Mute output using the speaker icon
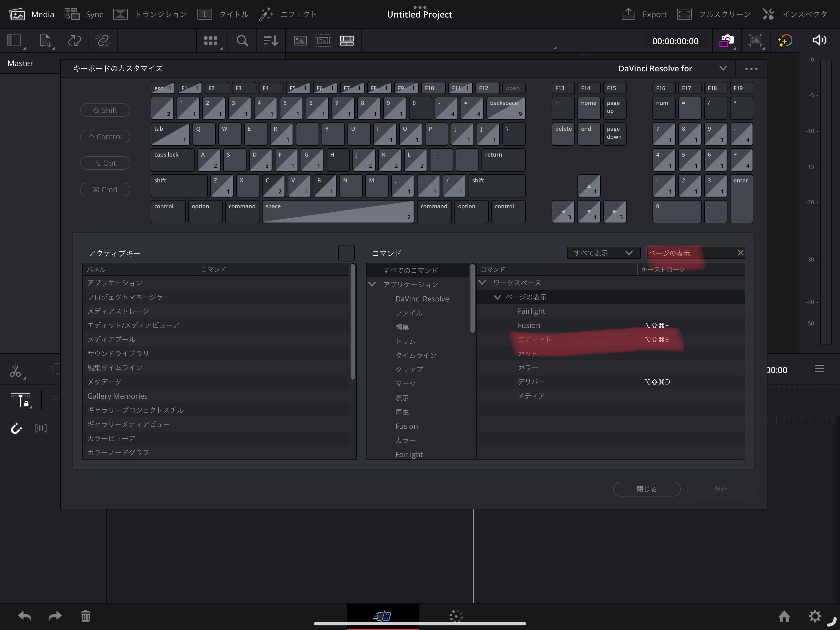Image resolution: width=840 pixels, height=630 pixels. (819, 40)
